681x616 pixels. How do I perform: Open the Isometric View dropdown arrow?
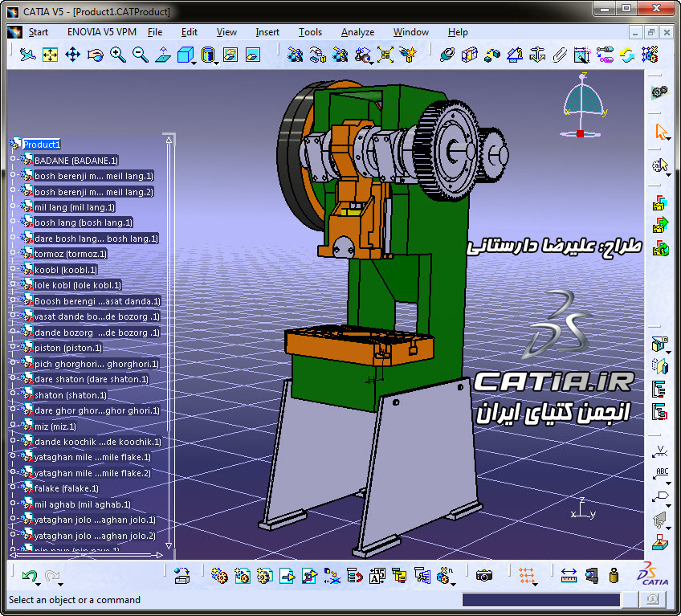[194, 63]
